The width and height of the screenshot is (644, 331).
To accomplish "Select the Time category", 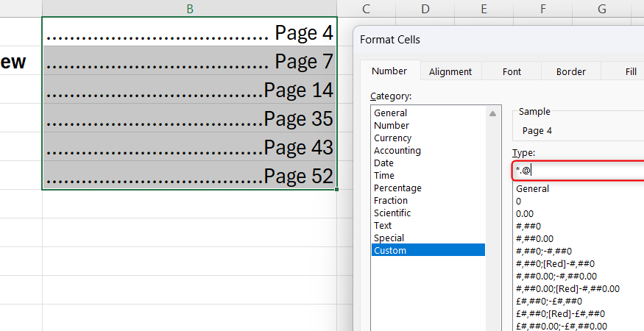I will [x=428, y=175].
